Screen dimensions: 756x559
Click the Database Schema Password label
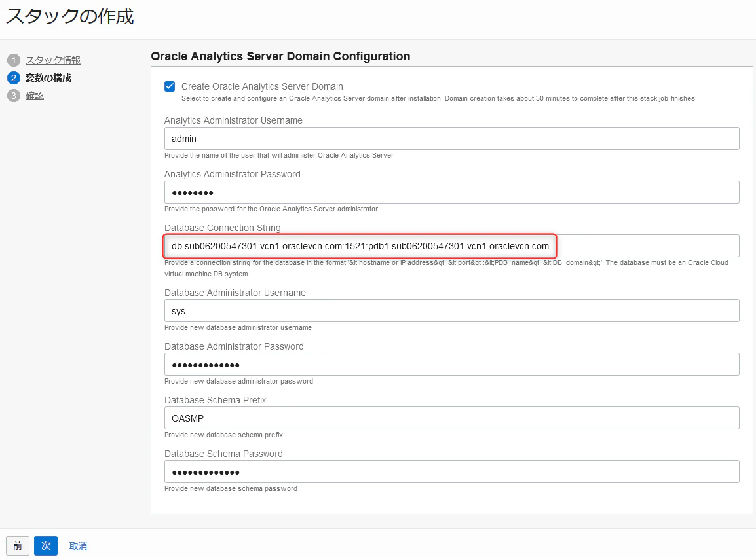coord(223,454)
